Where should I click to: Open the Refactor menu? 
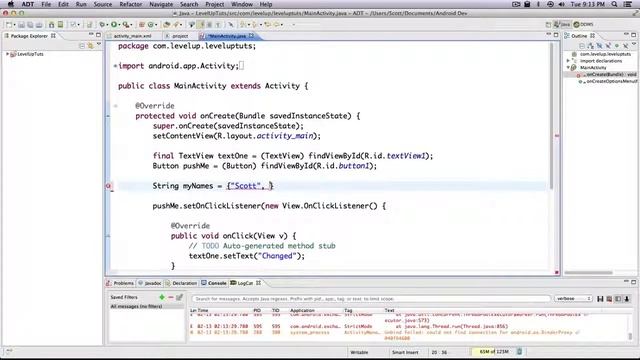(131, 4)
